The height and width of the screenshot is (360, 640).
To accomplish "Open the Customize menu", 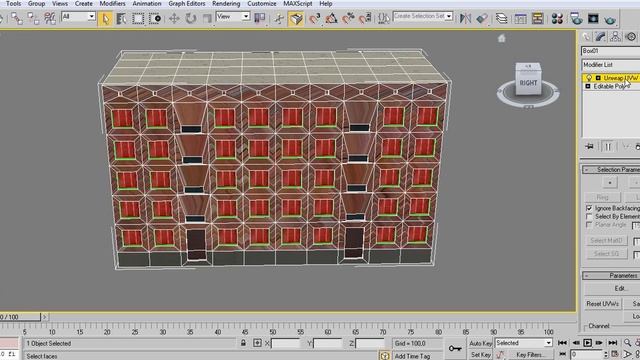I will (262, 4).
